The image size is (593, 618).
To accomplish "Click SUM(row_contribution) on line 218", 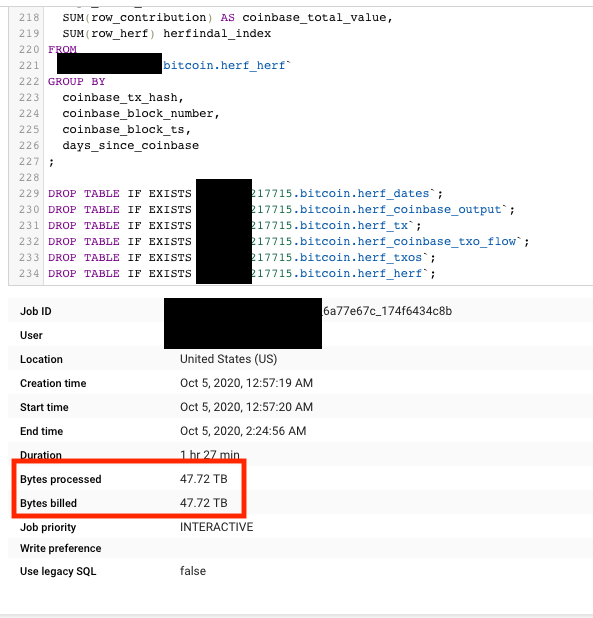I will tap(138, 18).
